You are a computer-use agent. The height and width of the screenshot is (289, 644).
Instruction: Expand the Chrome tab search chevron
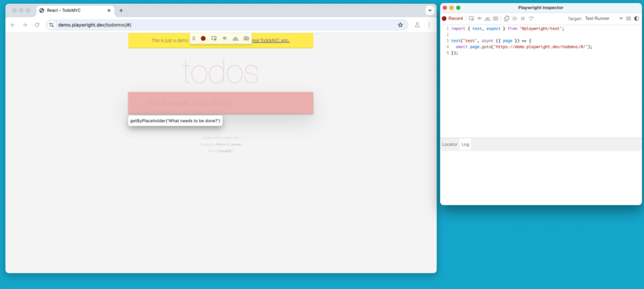tap(429, 10)
